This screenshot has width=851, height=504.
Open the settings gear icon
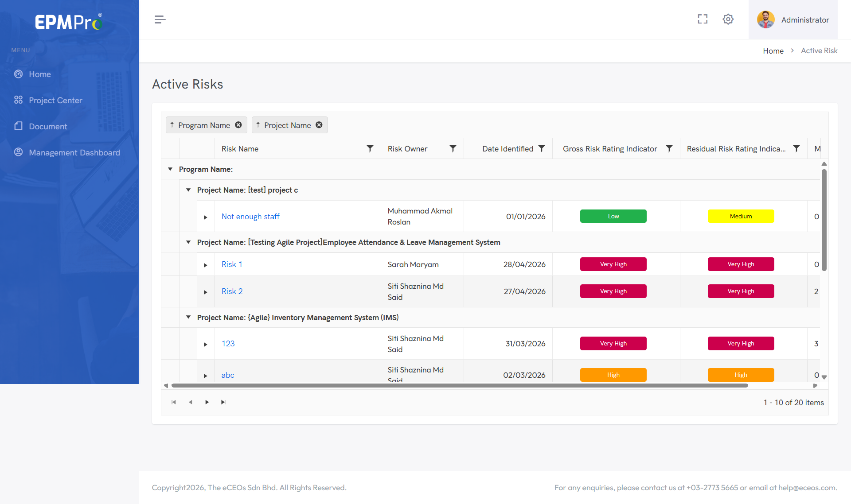pos(728,19)
